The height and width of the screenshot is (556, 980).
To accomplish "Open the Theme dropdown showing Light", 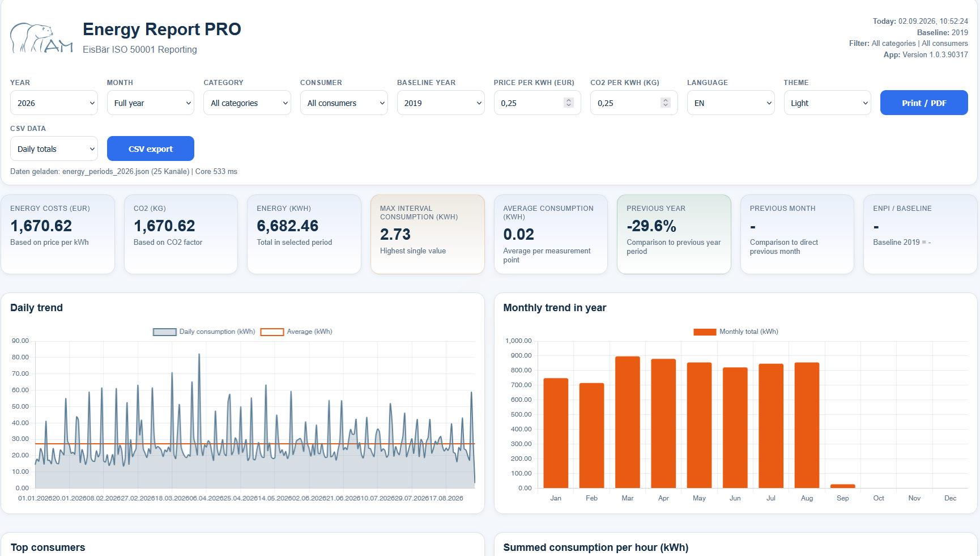I will 828,103.
